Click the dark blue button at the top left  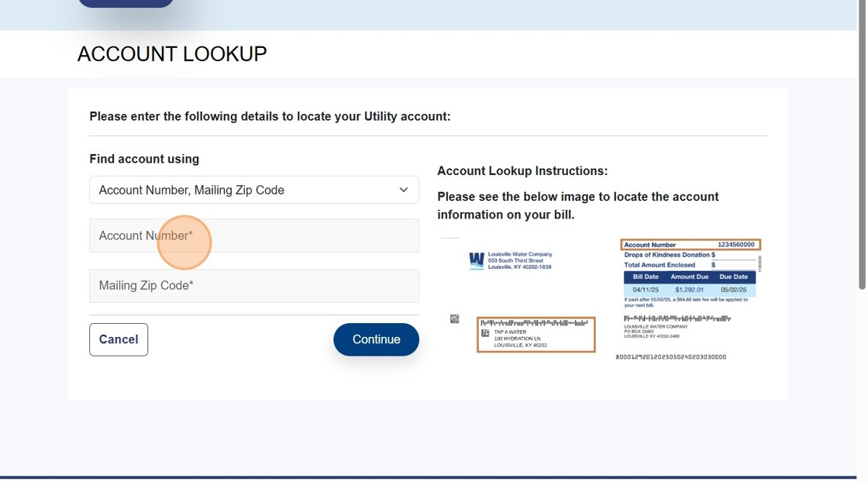(126, 2)
